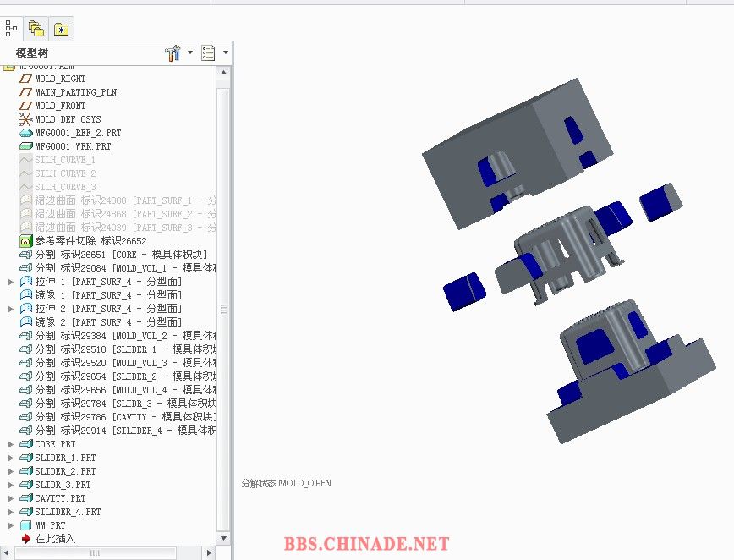This screenshot has height=560, width=734.
Task: Select 分割 标识29084 MOLD_VOL_1 split icon
Action: coord(25,268)
